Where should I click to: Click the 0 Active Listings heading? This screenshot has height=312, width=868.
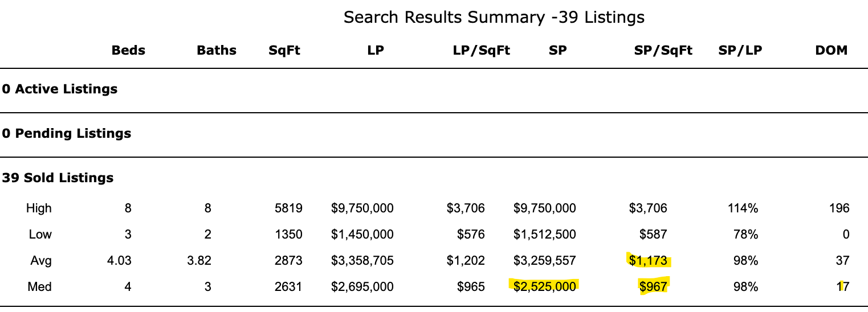click(59, 89)
